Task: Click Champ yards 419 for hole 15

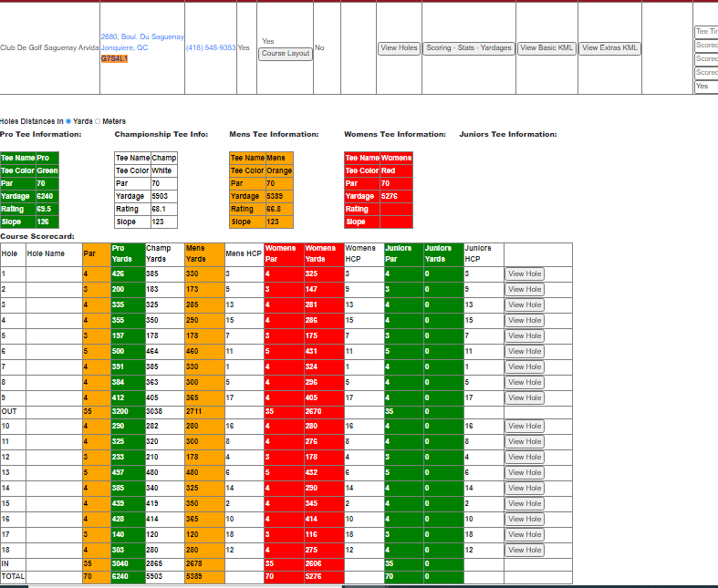Action: pos(152,504)
